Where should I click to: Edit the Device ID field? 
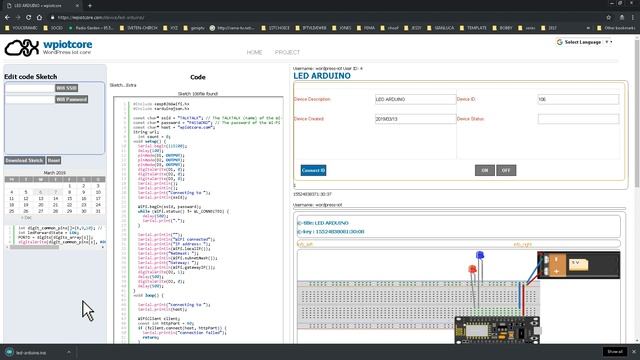pos(578,99)
